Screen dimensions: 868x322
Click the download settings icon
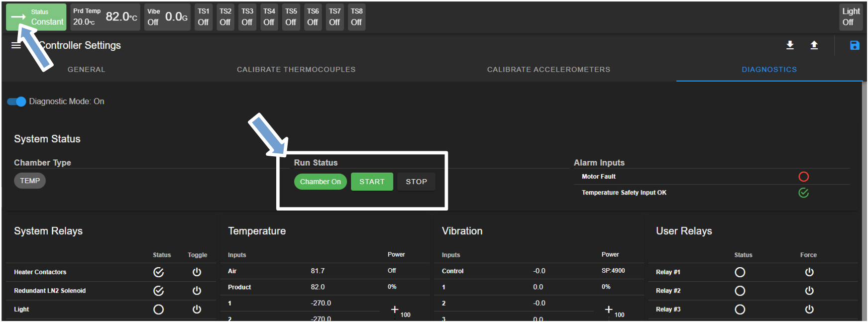pos(790,45)
